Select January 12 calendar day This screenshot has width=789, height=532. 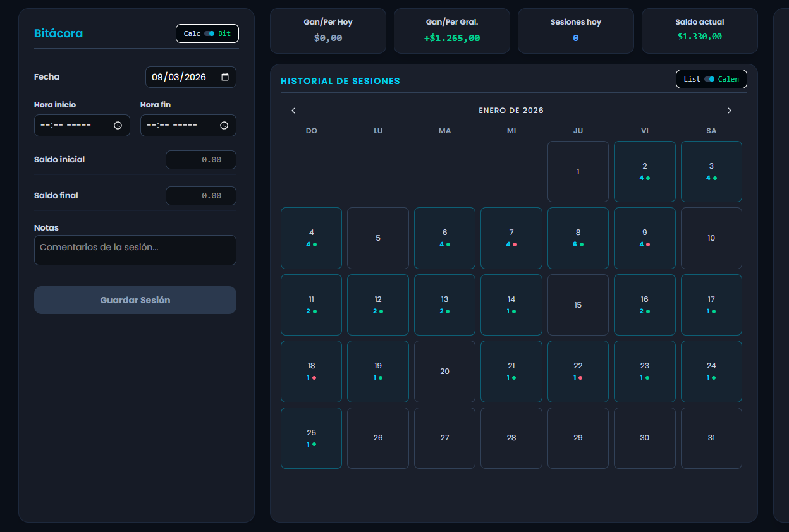tap(378, 305)
